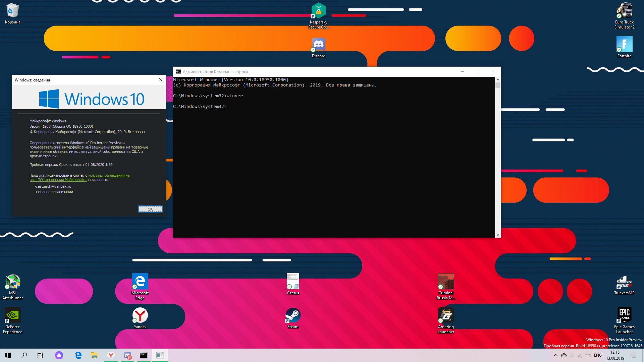This screenshot has width=644, height=362.
Task: Select Euro Truck Simulator 2 desktop icon
Action: [x=624, y=16]
